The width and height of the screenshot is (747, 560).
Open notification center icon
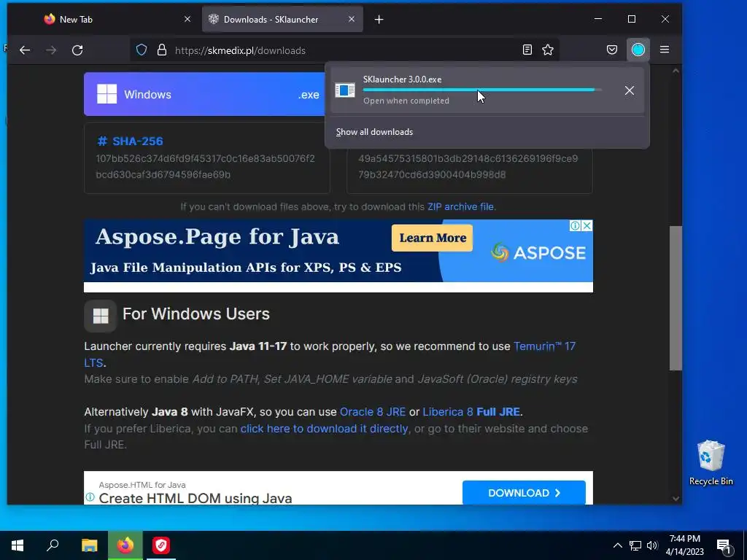(x=724, y=546)
